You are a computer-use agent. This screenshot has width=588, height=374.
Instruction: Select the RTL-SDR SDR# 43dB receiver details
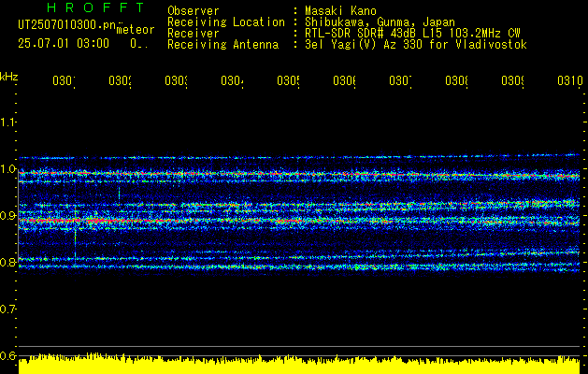coord(412,34)
